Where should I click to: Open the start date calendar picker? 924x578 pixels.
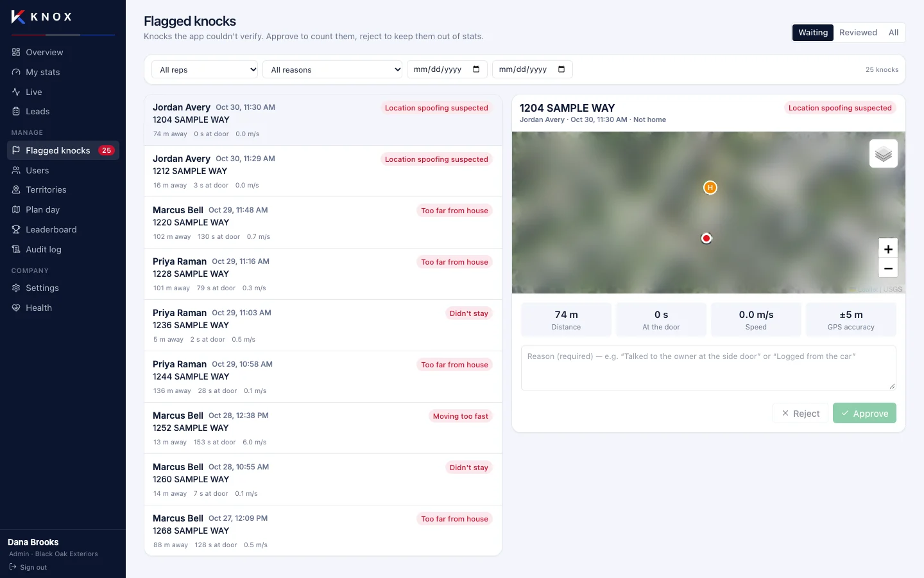click(476, 69)
